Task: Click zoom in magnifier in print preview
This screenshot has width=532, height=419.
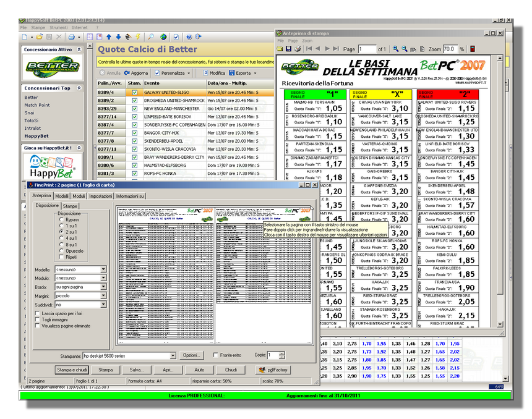Action: point(396,49)
